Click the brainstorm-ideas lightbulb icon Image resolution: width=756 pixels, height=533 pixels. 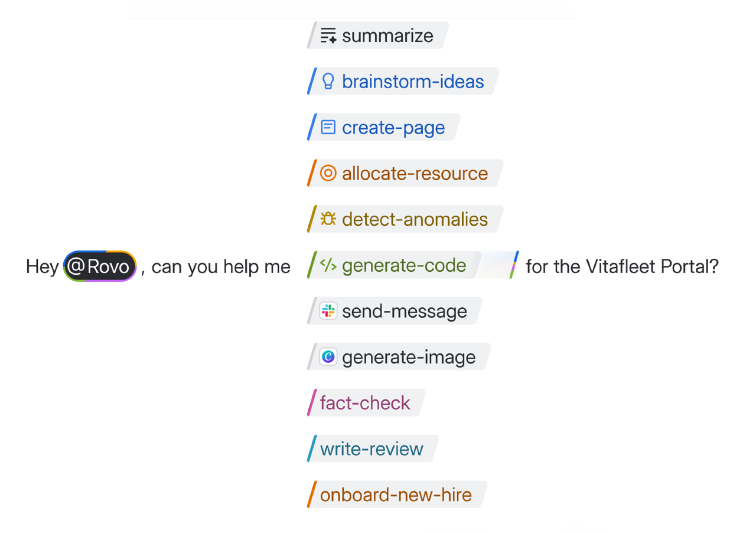(x=328, y=82)
